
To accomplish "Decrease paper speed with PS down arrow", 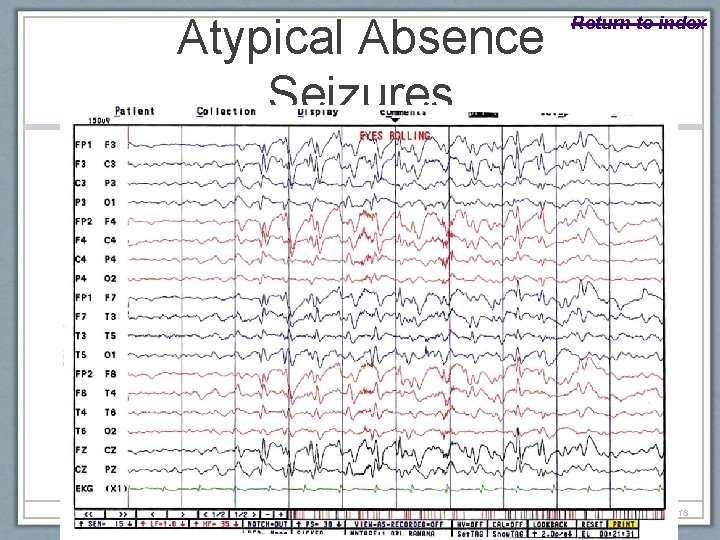I will 339,524.
